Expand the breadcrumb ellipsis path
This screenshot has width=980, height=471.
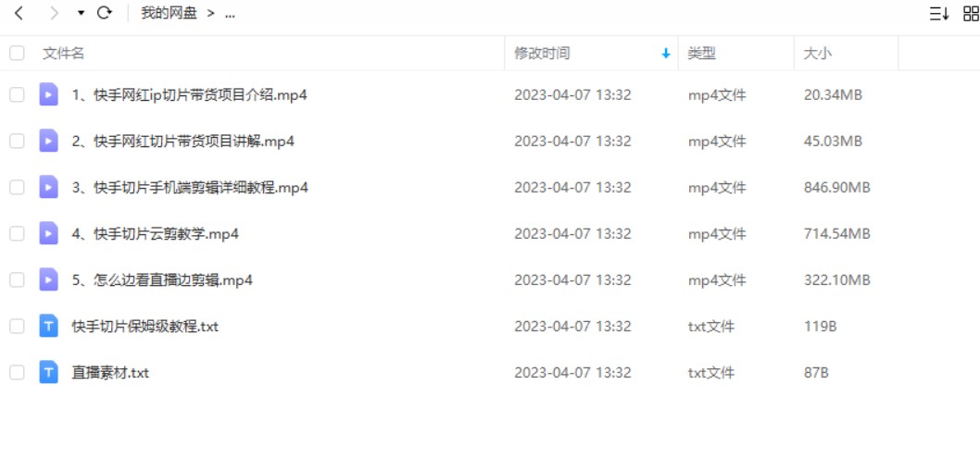(x=230, y=13)
